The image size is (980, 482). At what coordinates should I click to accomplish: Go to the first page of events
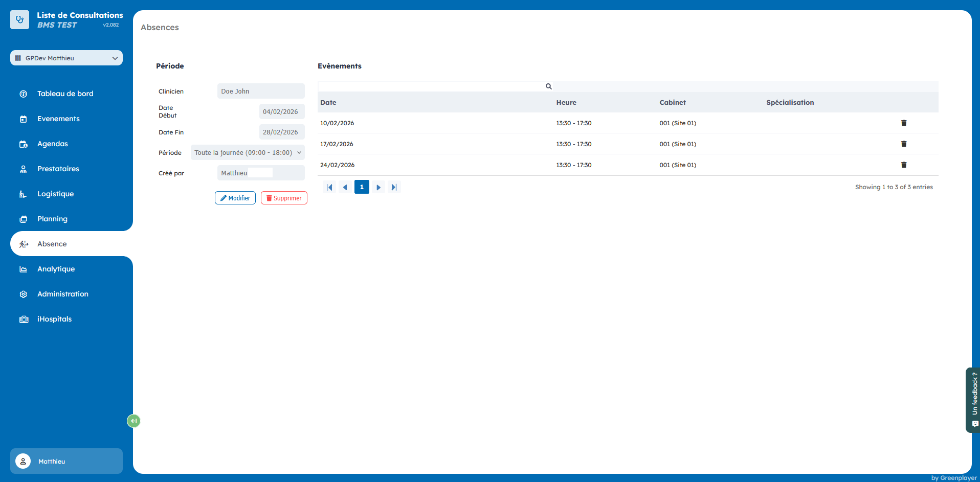point(329,188)
